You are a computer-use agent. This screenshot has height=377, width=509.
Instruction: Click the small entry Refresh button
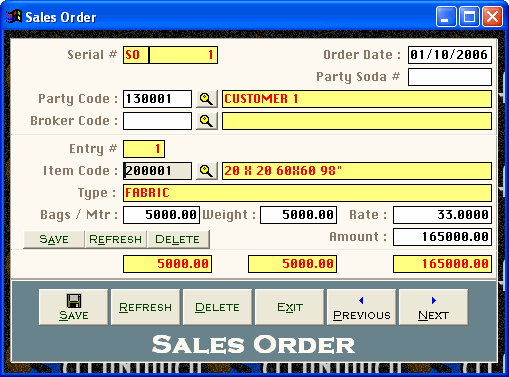tap(115, 239)
